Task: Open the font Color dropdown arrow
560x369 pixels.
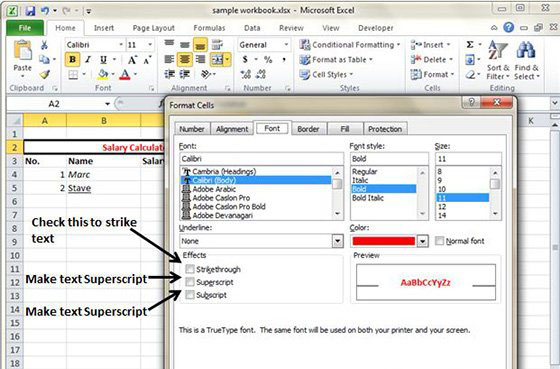Action: pyautogui.click(x=422, y=241)
